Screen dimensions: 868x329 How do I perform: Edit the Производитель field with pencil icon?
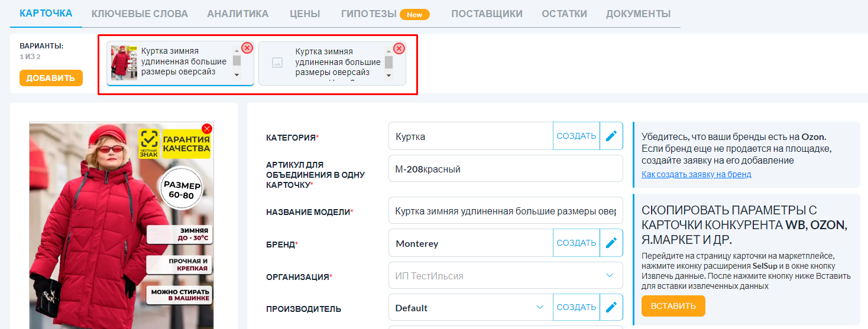tap(611, 307)
